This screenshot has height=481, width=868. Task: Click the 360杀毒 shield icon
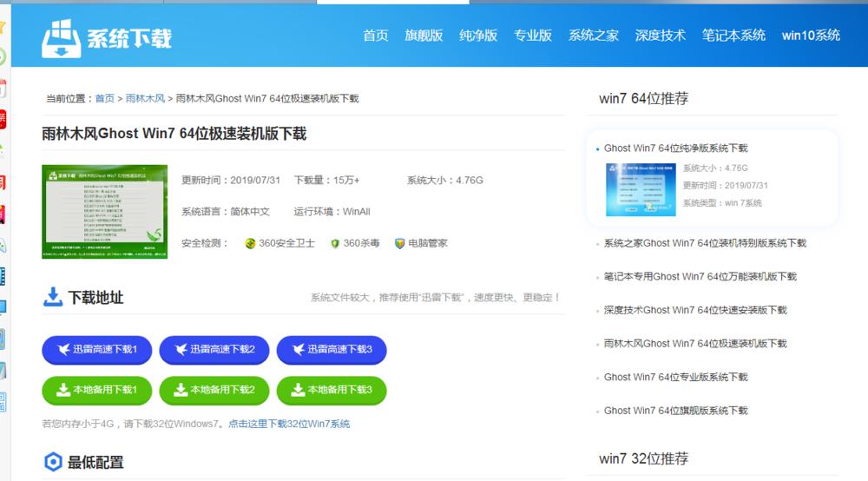pyautogui.click(x=335, y=244)
